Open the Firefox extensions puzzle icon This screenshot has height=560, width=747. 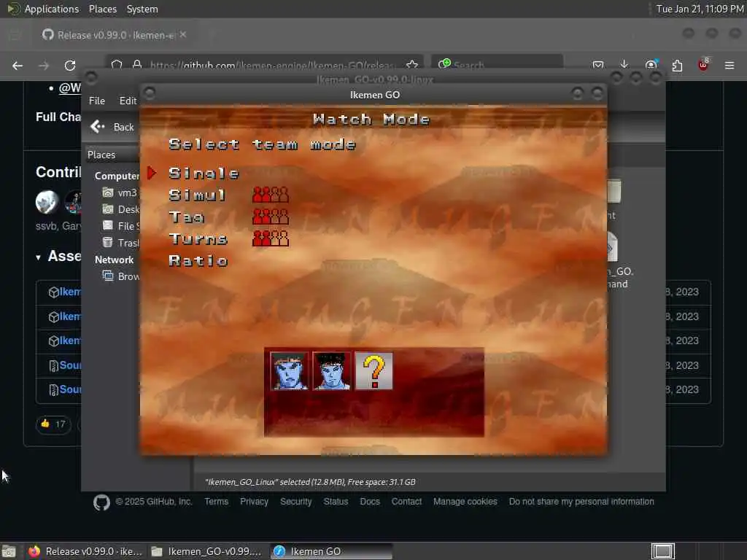(x=677, y=65)
